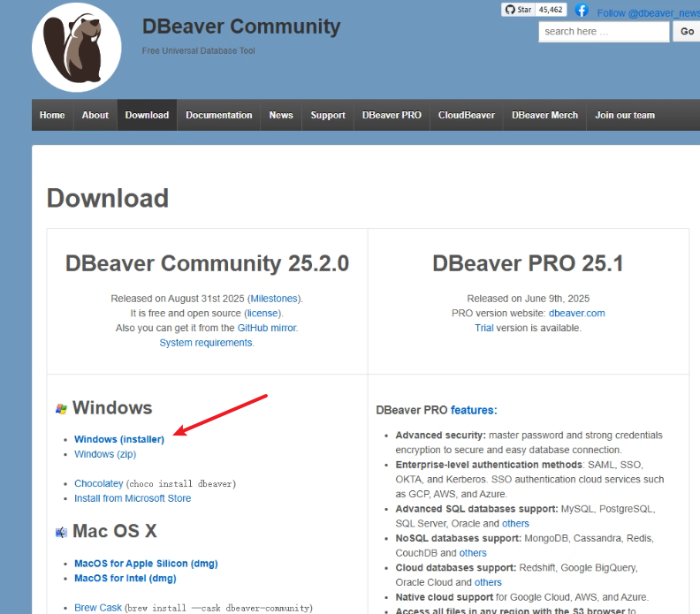Click the choco install dbeaver command text
This screenshot has width=700, height=614.
pos(181,484)
